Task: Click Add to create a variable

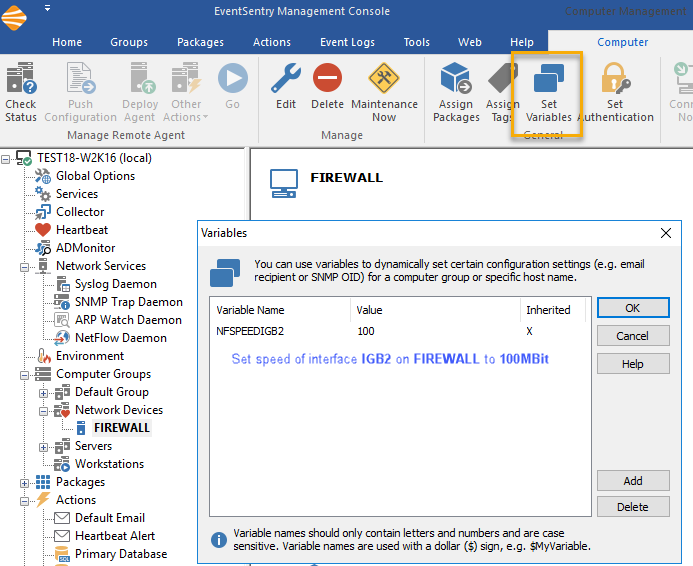Action: [x=633, y=481]
